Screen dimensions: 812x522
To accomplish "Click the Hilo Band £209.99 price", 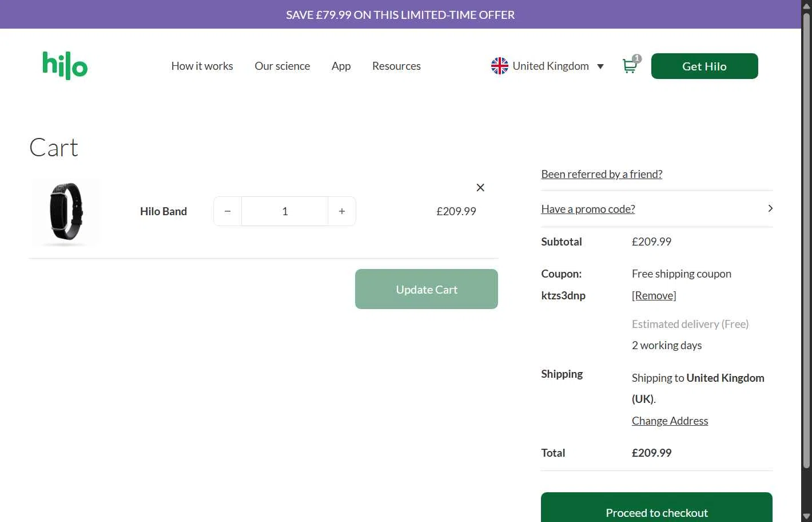I will [456, 211].
